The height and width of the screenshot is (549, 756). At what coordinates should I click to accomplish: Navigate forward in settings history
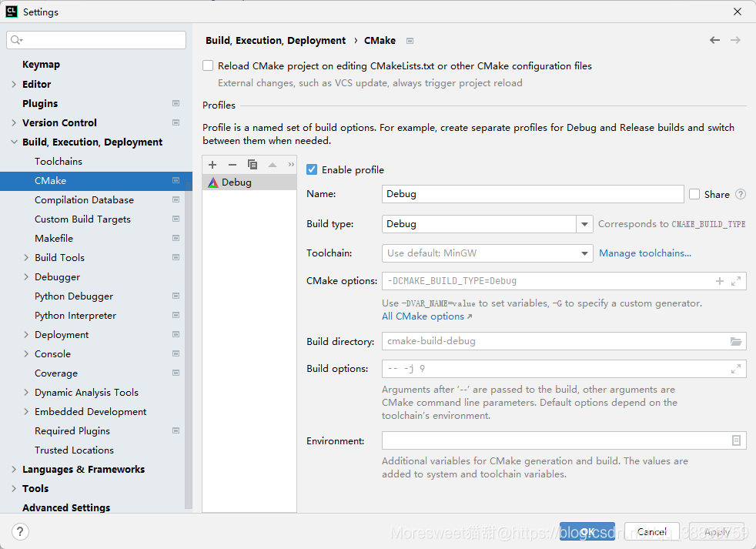[x=735, y=40]
